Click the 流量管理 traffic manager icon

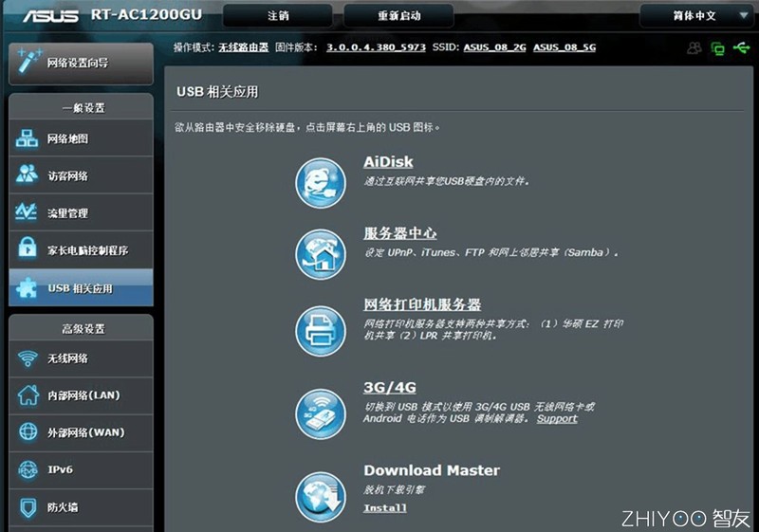point(27,211)
